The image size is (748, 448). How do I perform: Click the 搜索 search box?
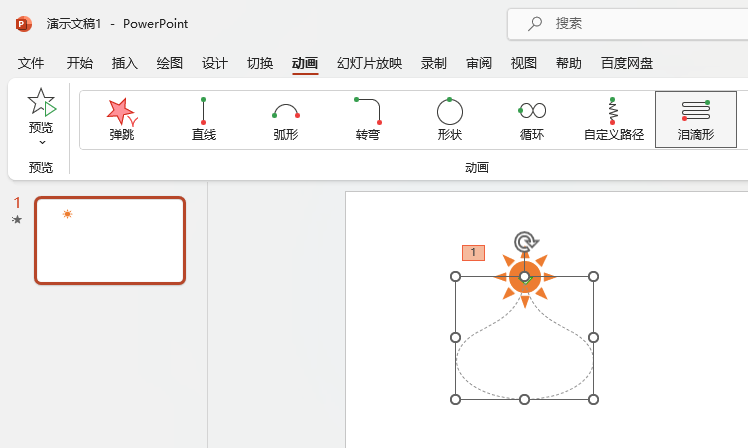coord(628,23)
